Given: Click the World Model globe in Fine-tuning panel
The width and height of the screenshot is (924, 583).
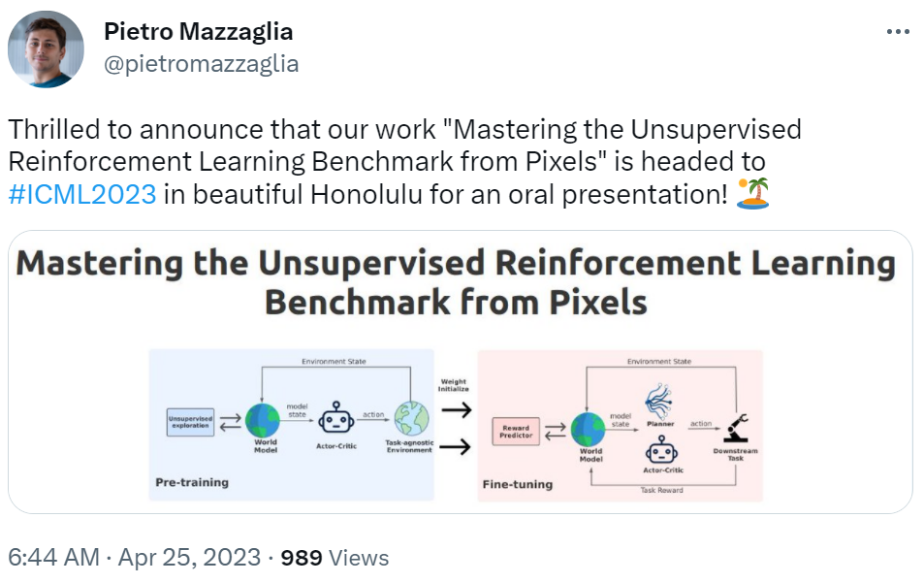Looking at the screenshot, I should coord(589,428).
